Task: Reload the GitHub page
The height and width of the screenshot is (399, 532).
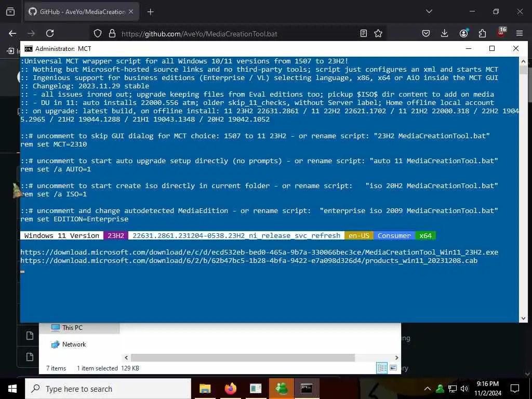Action: 50,33
